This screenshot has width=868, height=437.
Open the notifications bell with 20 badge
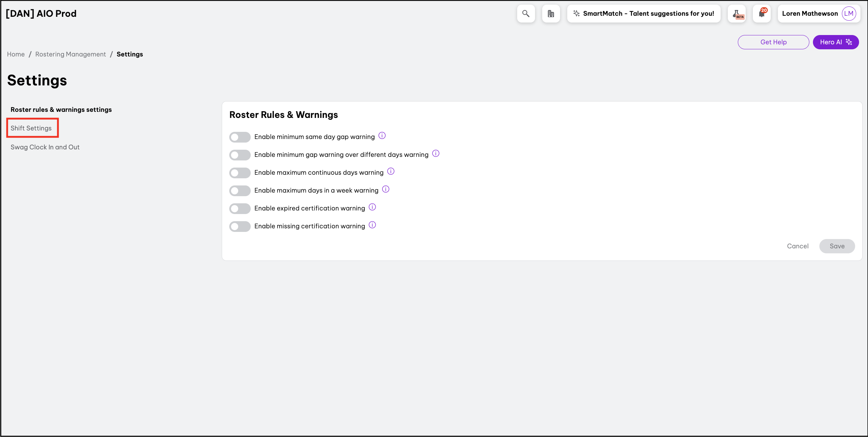click(762, 14)
